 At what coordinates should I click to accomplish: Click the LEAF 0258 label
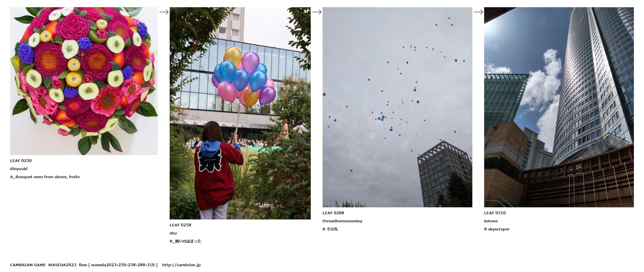click(180, 225)
